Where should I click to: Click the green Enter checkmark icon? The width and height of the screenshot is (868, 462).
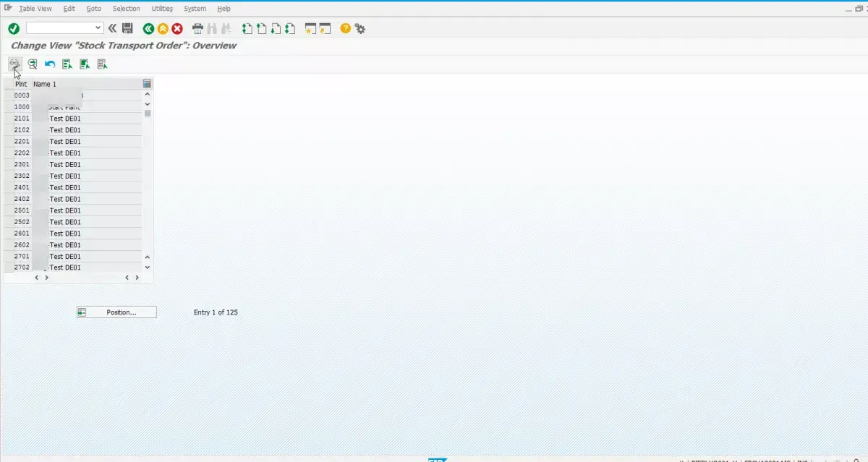14,28
